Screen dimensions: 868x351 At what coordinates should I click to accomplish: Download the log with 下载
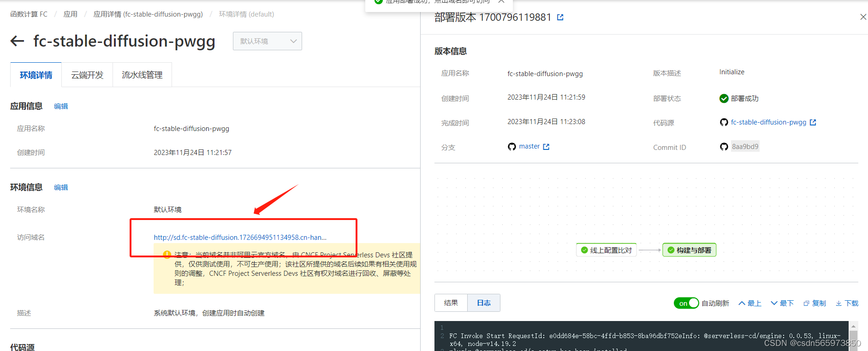(847, 303)
